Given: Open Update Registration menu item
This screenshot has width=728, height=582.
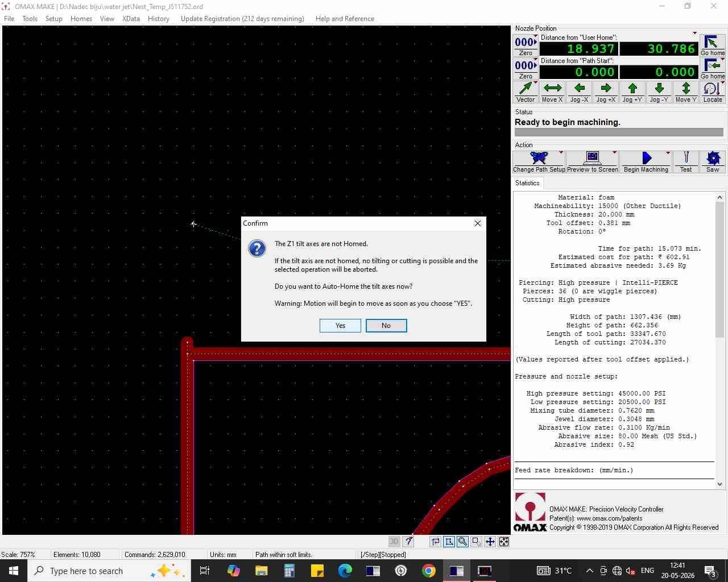Looking at the screenshot, I should [242, 19].
